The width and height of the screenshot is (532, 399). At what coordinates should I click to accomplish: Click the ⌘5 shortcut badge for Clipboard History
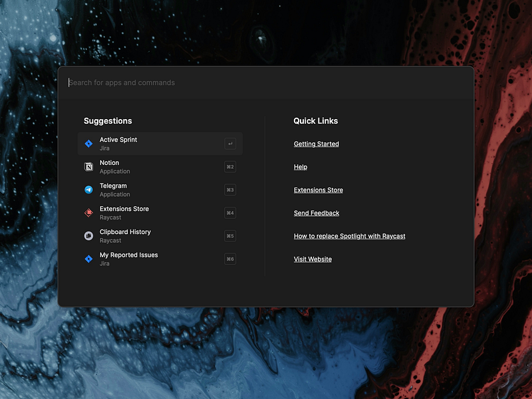coord(230,236)
